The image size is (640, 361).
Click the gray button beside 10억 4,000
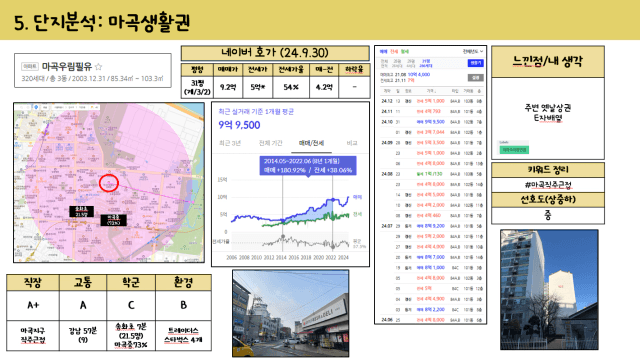pyautogui.click(x=476, y=77)
